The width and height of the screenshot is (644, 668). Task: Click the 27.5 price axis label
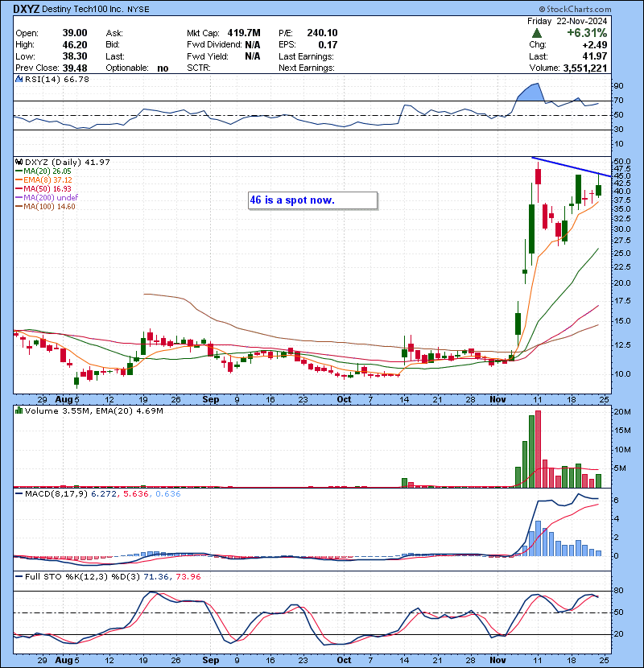click(x=621, y=241)
